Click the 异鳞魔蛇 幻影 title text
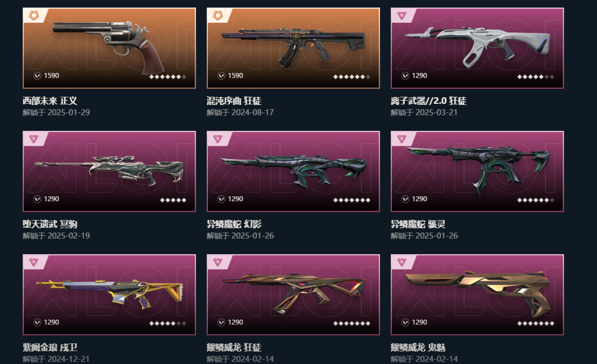597x364 pixels. 234,224
